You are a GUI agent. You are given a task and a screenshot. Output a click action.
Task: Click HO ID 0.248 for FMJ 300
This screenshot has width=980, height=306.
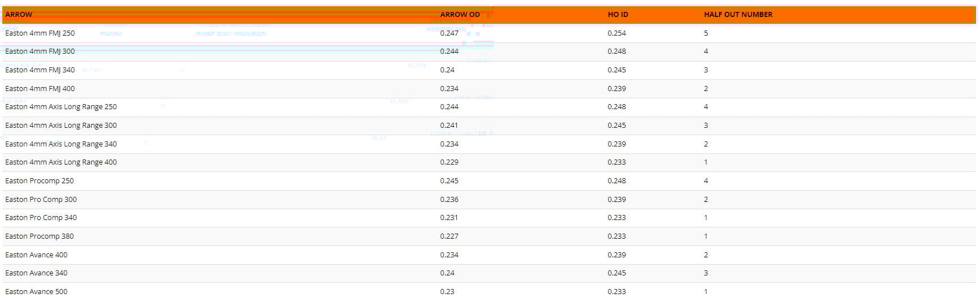click(617, 51)
